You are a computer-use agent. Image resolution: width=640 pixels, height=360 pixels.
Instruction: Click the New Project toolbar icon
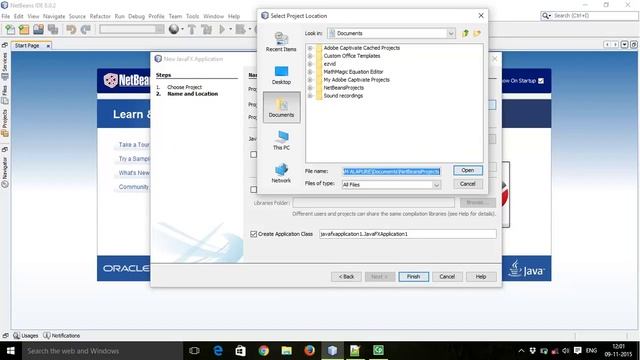coord(24,29)
